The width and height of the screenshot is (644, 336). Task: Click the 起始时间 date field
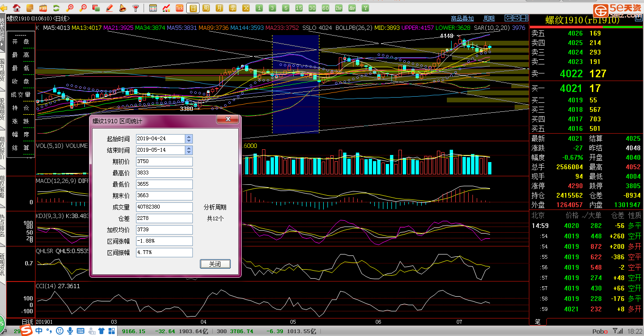tap(161, 139)
